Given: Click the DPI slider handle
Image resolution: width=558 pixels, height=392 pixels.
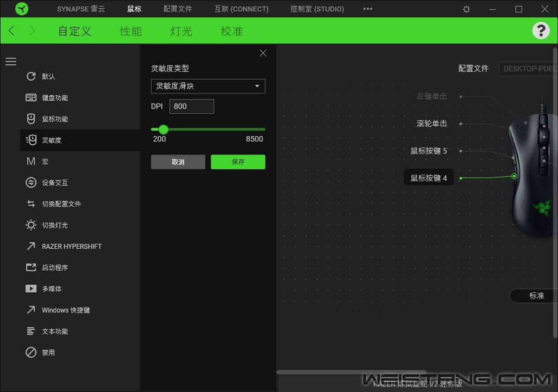Looking at the screenshot, I should (x=163, y=129).
